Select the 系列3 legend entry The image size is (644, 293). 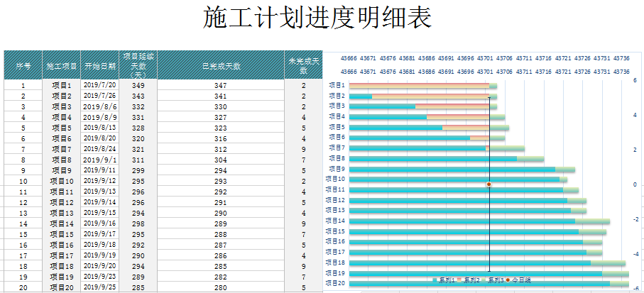tap(495, 280)
